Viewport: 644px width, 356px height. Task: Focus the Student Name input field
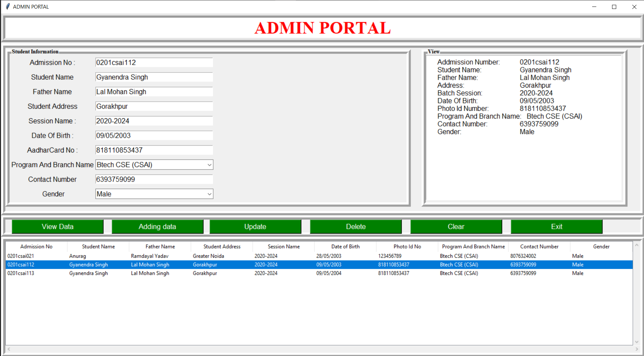154,77
